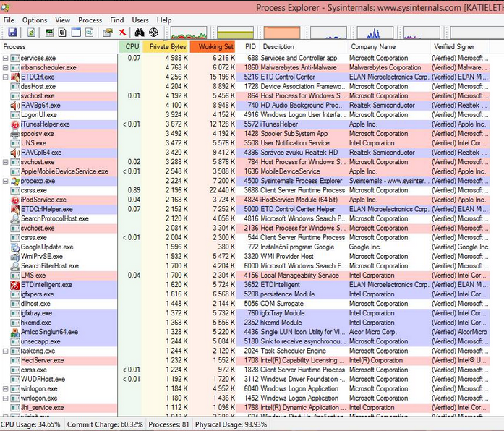This screenshot has width=504, height=431.
Task: Open the System Information toolbar icon
Action: (49, 33)
